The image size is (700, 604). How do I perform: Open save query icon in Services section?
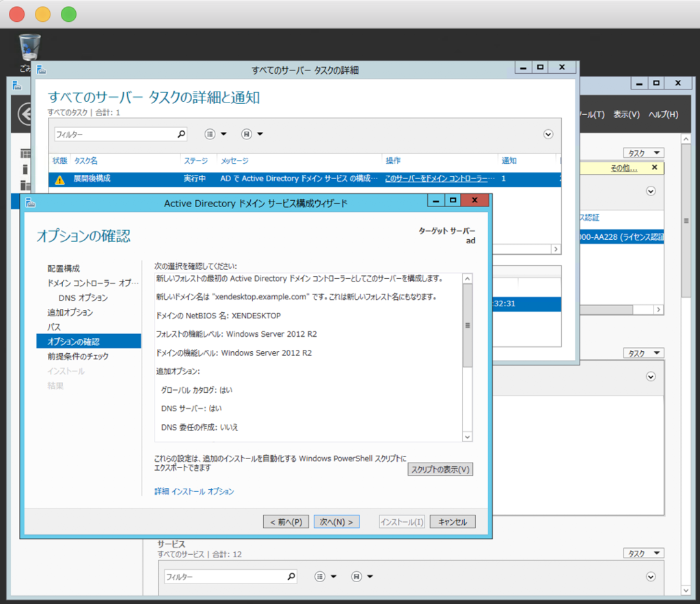[356, 577]
